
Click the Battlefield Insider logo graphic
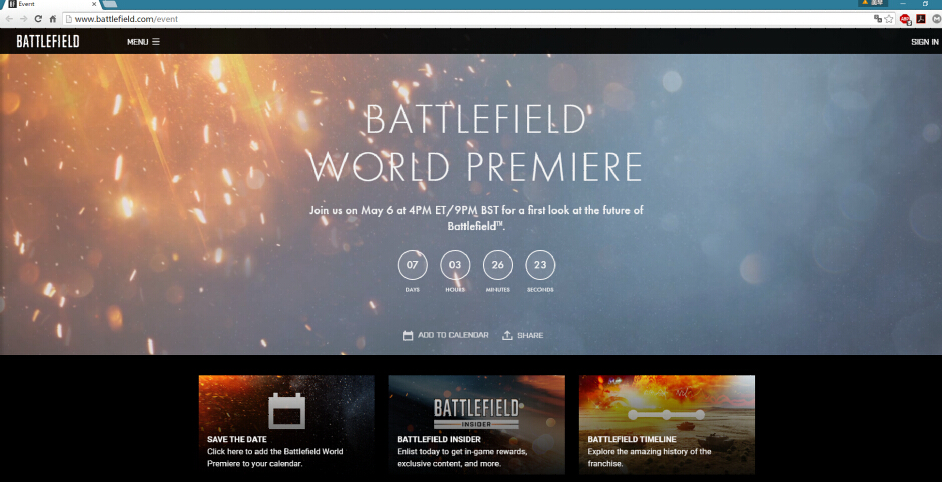(x=476, y=413)
